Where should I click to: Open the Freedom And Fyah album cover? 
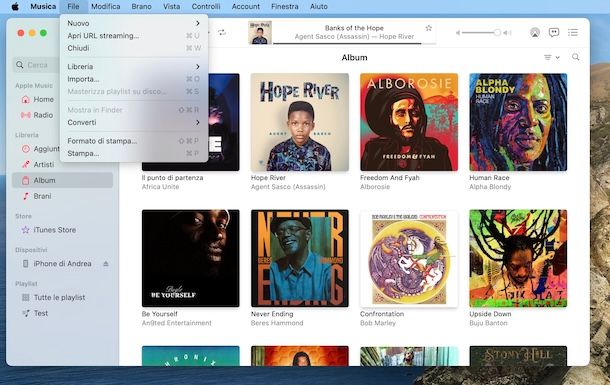pos(409,122)
